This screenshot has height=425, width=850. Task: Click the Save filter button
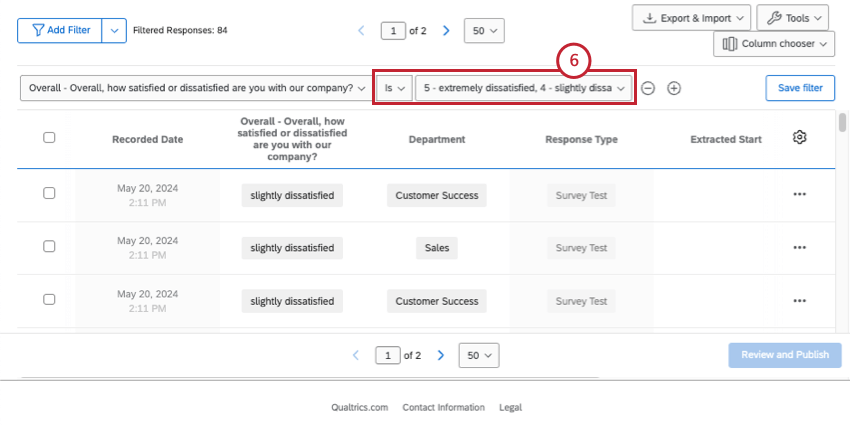coord(800,88)
